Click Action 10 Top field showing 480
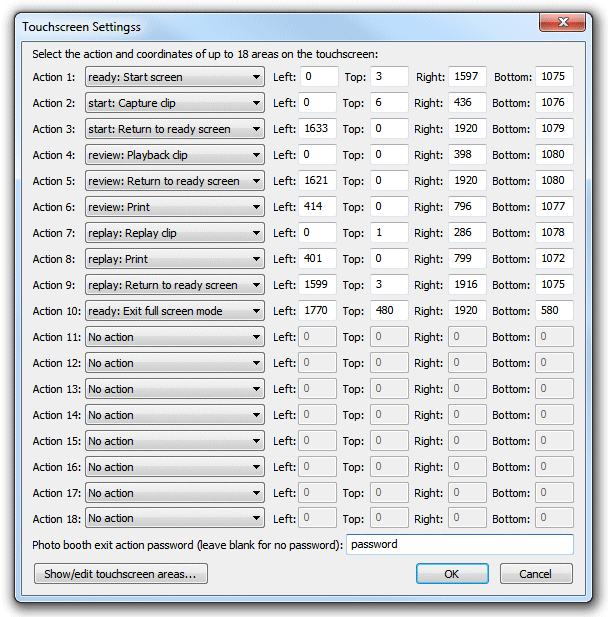Image resolution: width=608 pixels, height=617 pixels. [x=389, y=310]
